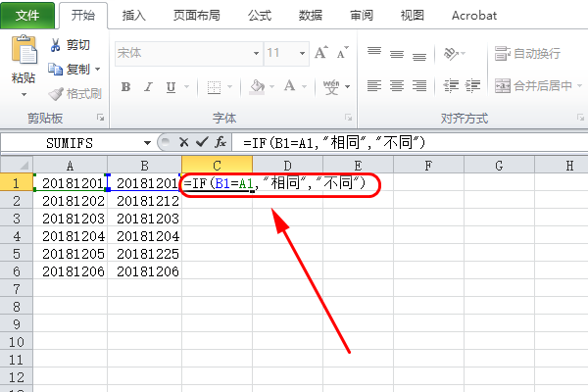Cancel formula entry with X icon

coord(184,142)
